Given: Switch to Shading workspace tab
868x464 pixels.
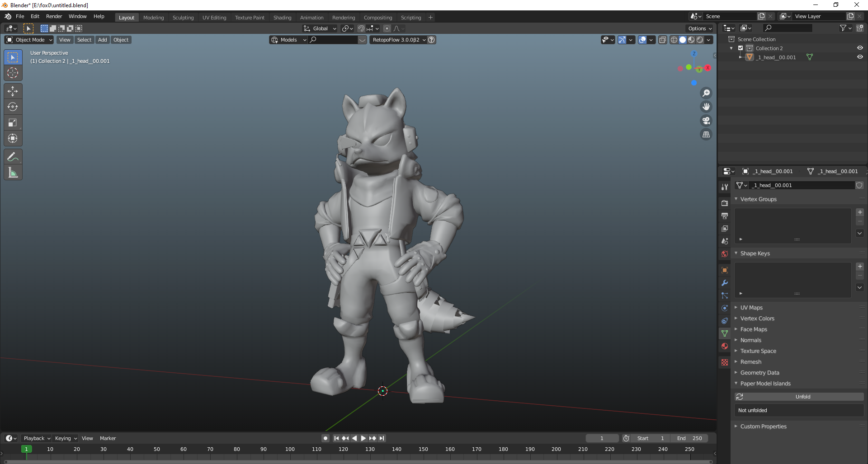Looking at the screenshot, I should click(x=282, y=18).
